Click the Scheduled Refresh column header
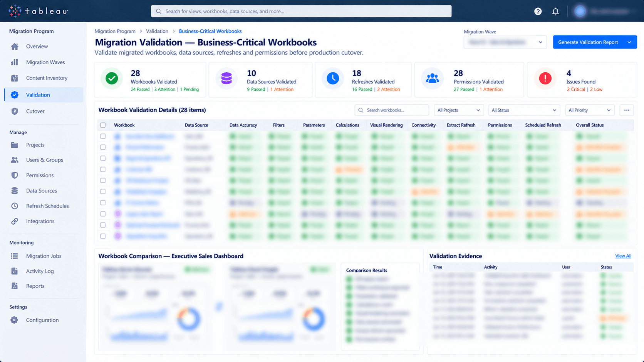Viewport: 644px width, 362px height. point(543,125)
